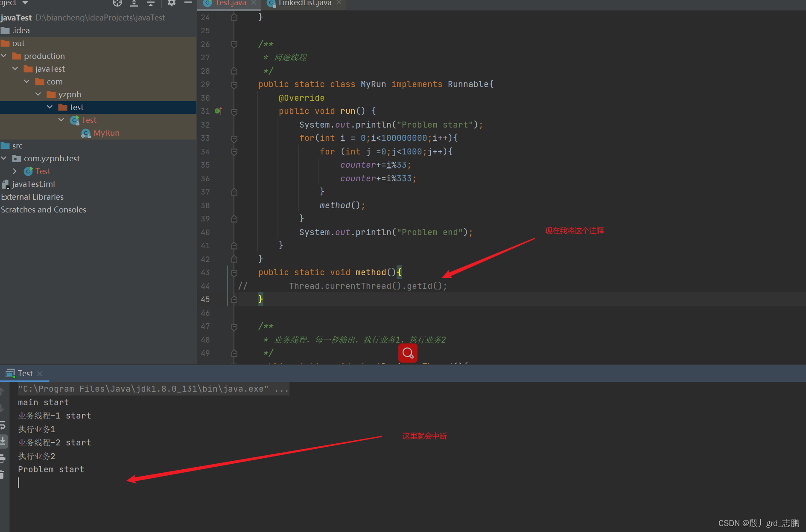Screen dimensions: 806x532
Task: Select the out folder
Action: (98, 43)
